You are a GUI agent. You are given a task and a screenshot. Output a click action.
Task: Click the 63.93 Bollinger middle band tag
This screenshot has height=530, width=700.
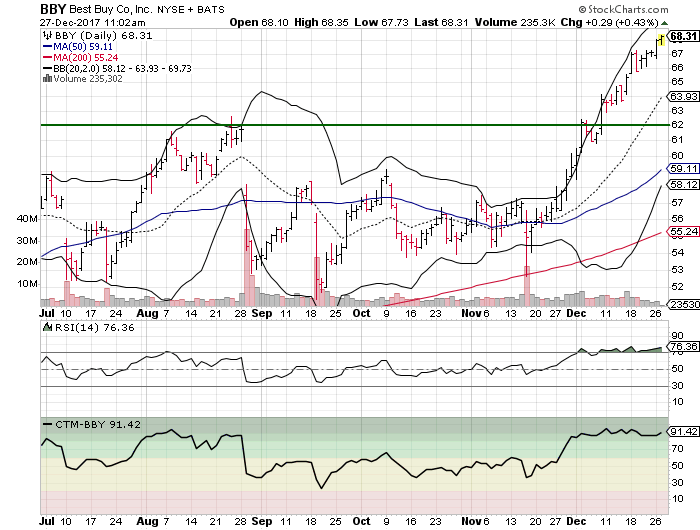coord(683,96)
